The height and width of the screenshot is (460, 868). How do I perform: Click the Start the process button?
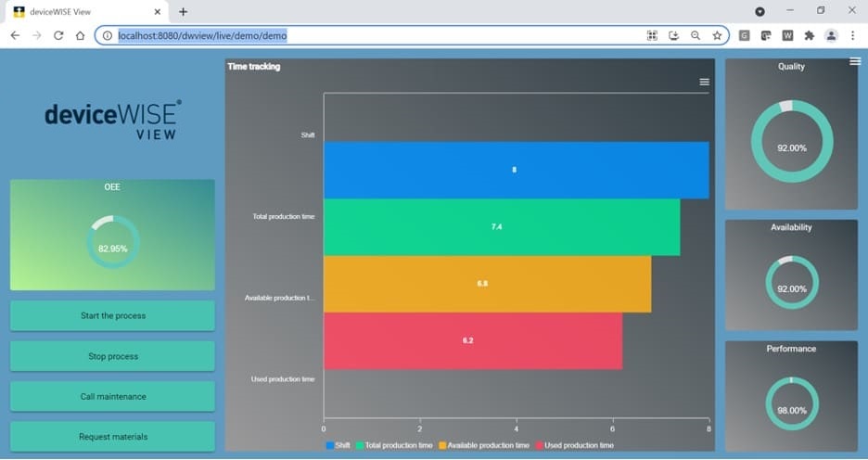112,315
